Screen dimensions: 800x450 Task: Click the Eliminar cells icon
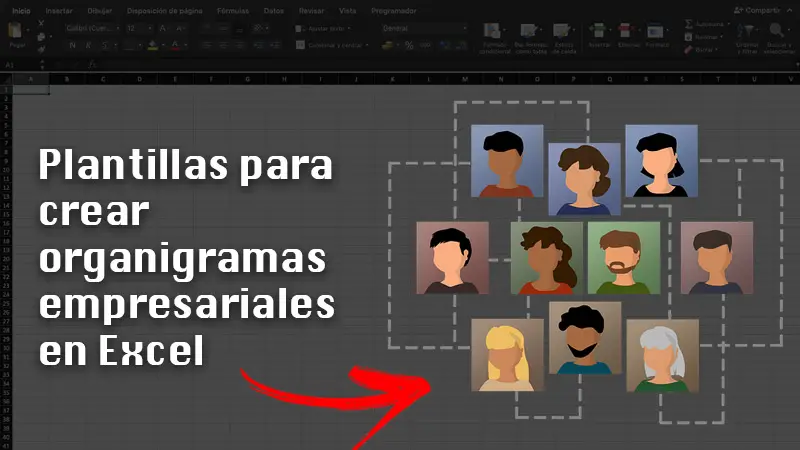[626, 31]
